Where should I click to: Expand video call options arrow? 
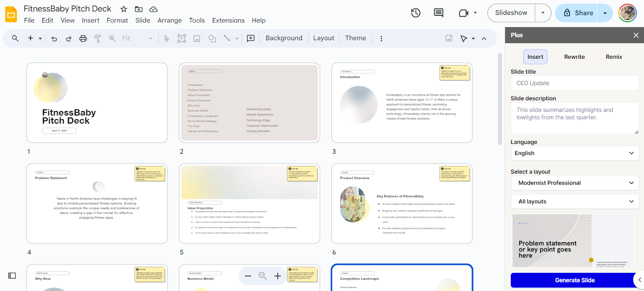point(475,13)
